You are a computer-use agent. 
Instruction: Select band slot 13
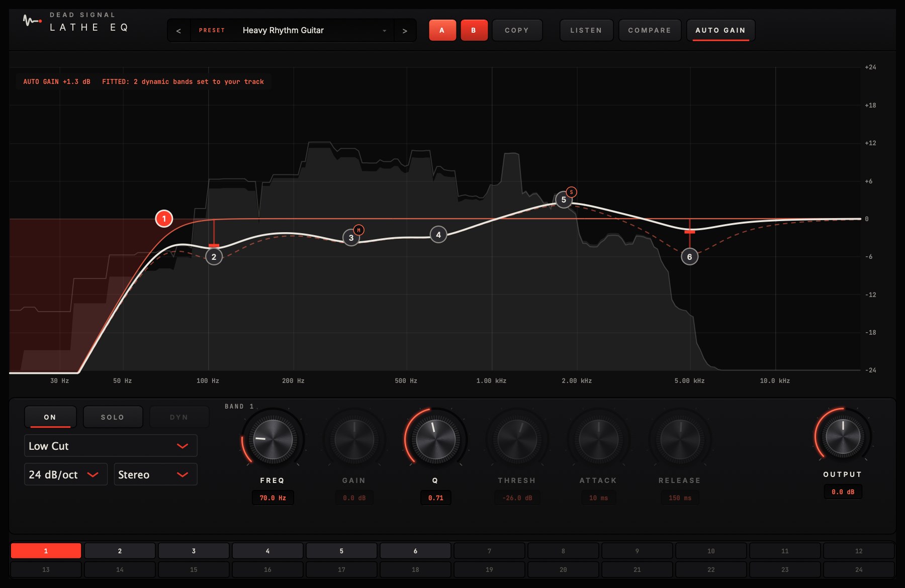(46, 569)
